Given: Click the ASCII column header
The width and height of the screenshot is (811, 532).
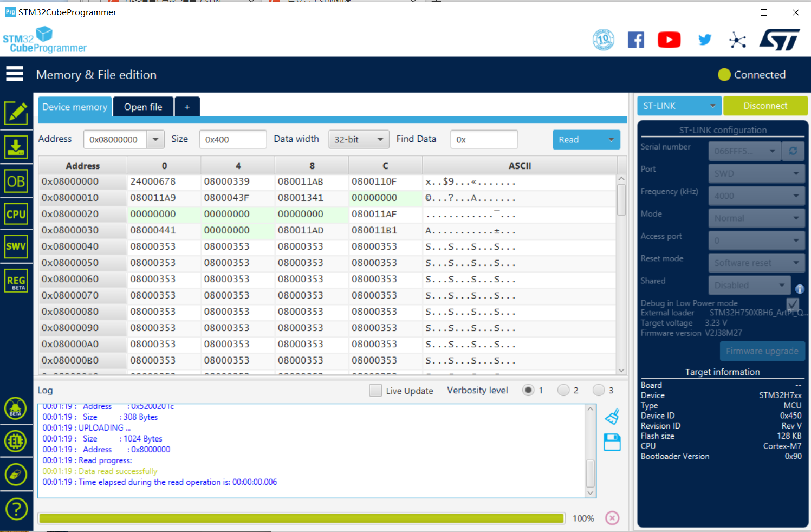Looking at the screenshot, I should (x=520, y=166).
